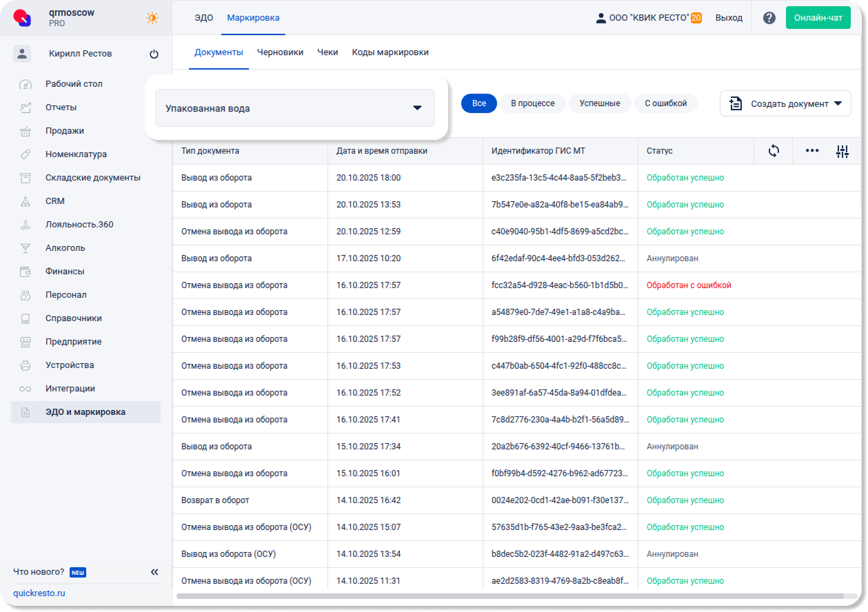Filter documents by С ошибкой

(665, 103)
